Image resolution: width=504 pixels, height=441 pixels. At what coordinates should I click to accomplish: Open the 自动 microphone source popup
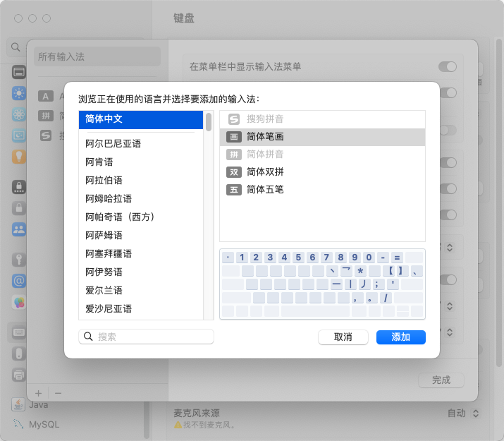point(464,413)
